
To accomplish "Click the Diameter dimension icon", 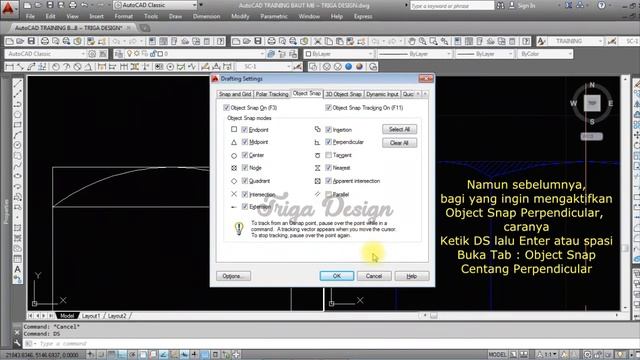I will 78,67.
